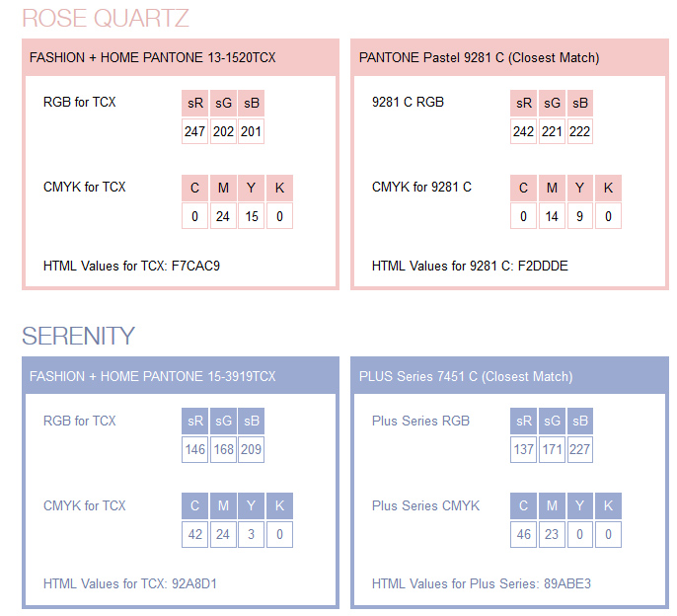The width and height of the screenshot is (677, 616).
Task: Click the ROSE QUARTZ heading
Action: [x=106, y=18]
